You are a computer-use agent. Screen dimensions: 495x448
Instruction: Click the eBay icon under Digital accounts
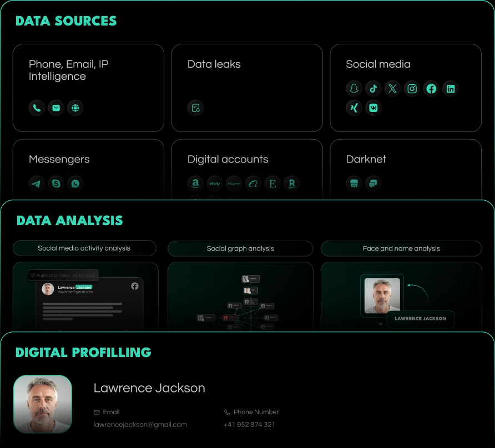point(215,184)
